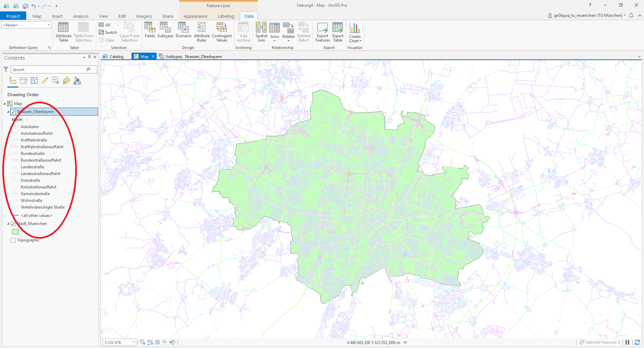Open the Fields design view
The width and height of the screenshot is (644, 348).
pyautogui.click(x=150, y=30)
